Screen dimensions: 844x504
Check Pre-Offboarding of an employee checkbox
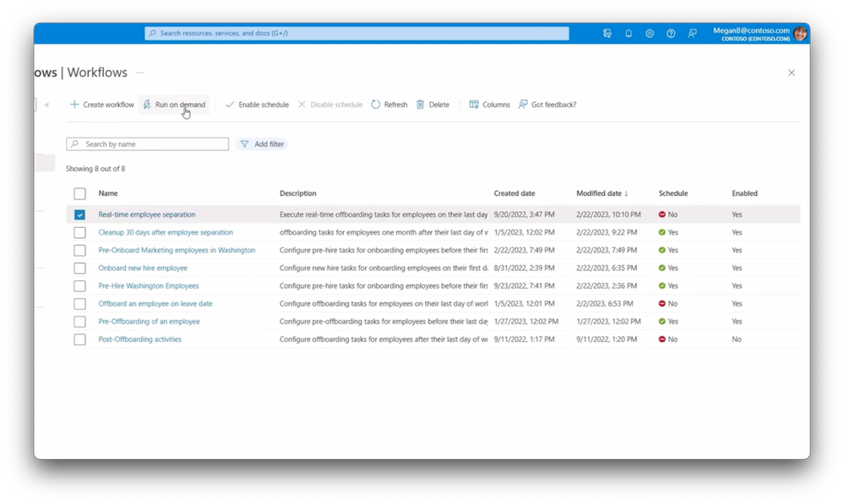tap(79, 322)
